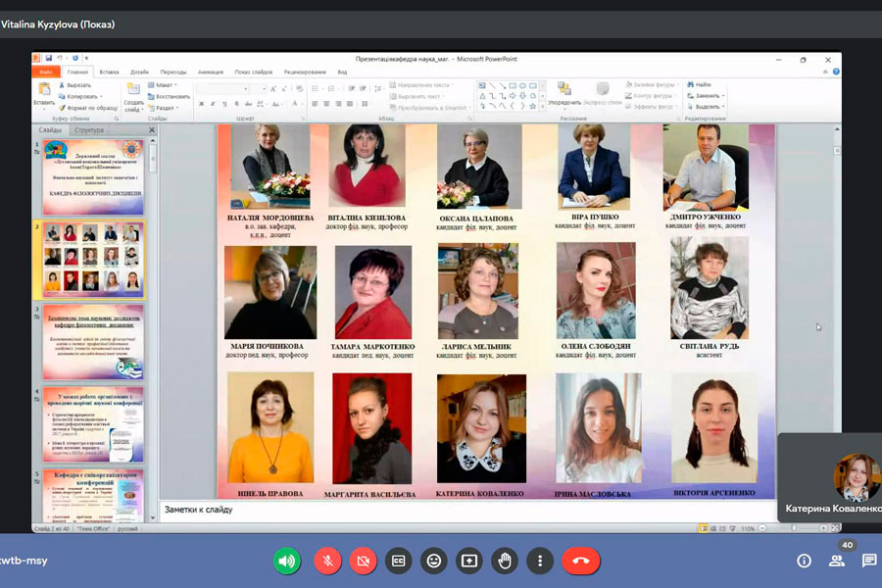Viewport: 882px width, 588px height.
Task: Open the emoji reactions button
Action: click(433, 561)
